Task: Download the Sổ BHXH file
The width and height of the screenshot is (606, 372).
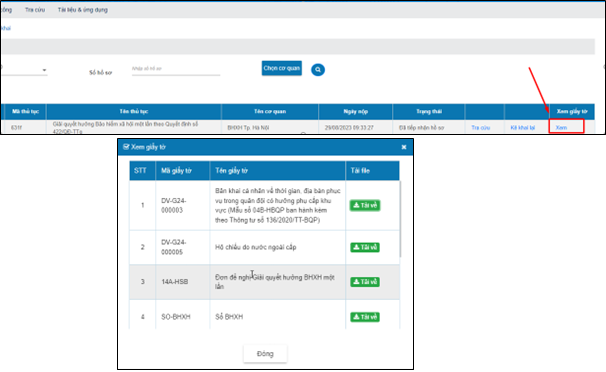Action: [x=365, y=317]
